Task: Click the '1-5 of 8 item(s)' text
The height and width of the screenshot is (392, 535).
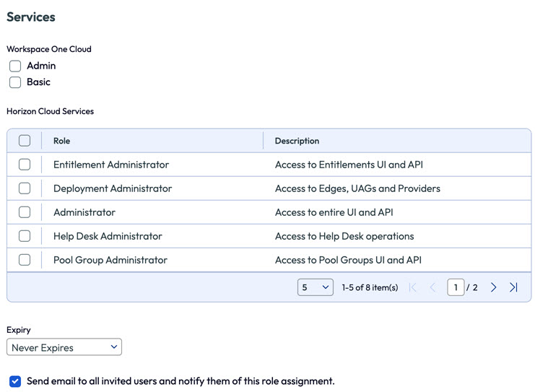Action: 370,287
